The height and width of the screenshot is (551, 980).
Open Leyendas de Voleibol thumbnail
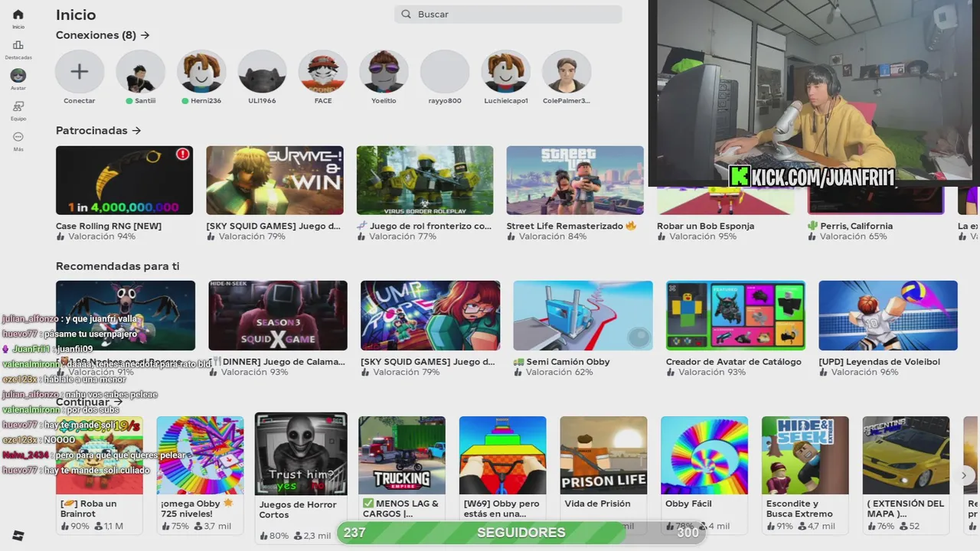(888, 315)
